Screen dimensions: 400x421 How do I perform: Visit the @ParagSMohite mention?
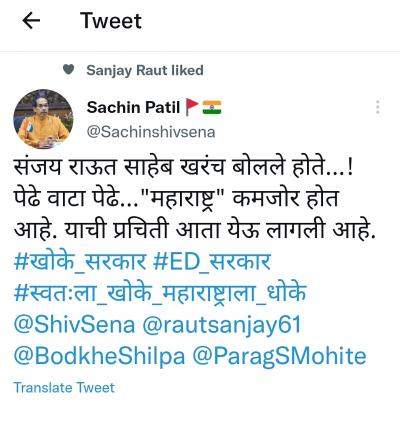pos(279,357)
